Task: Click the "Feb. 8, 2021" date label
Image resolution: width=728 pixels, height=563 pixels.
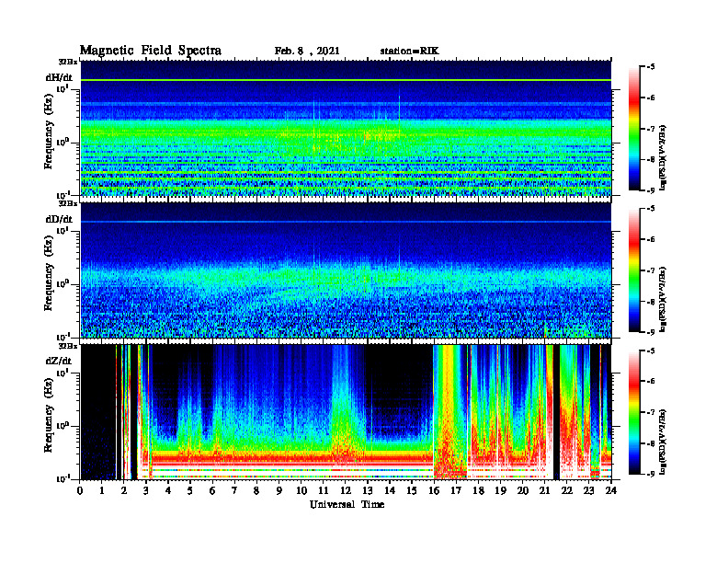Action: pos(307,52)
